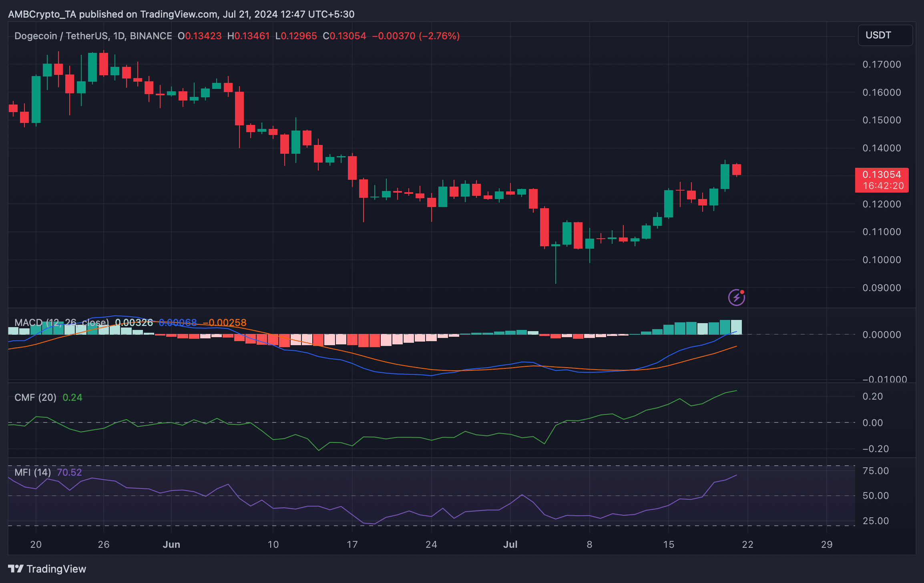Click the 50.00 level on the MFI scale

[876, 496]
